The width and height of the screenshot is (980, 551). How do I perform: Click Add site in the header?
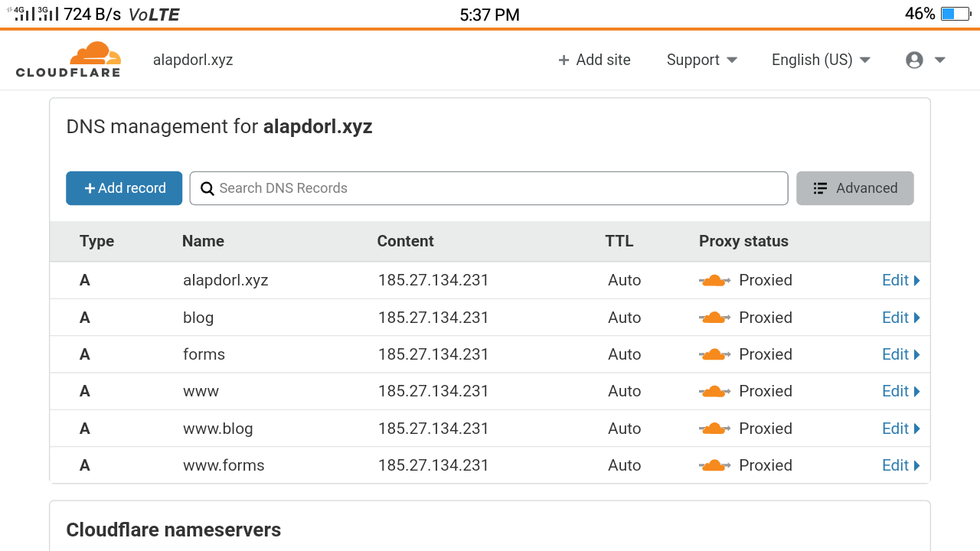(594, 60)
